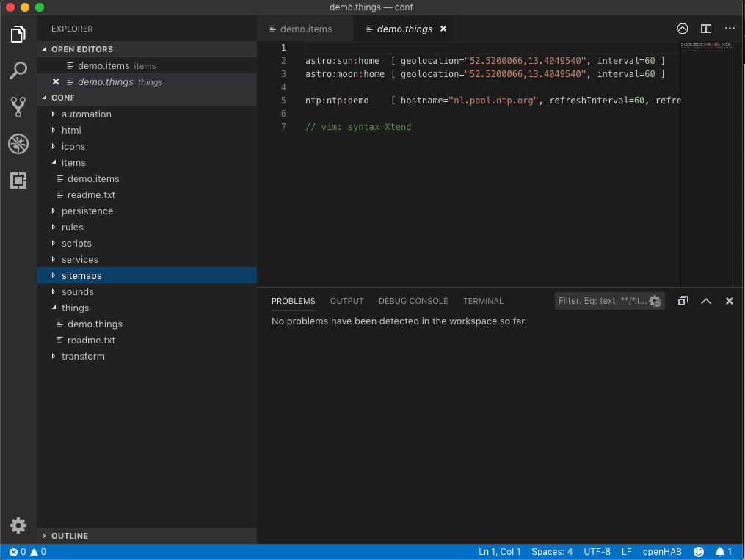Split the editor using split icon
Image resolution: width=745 pixels, height=560 pixels.
[705, 29]
